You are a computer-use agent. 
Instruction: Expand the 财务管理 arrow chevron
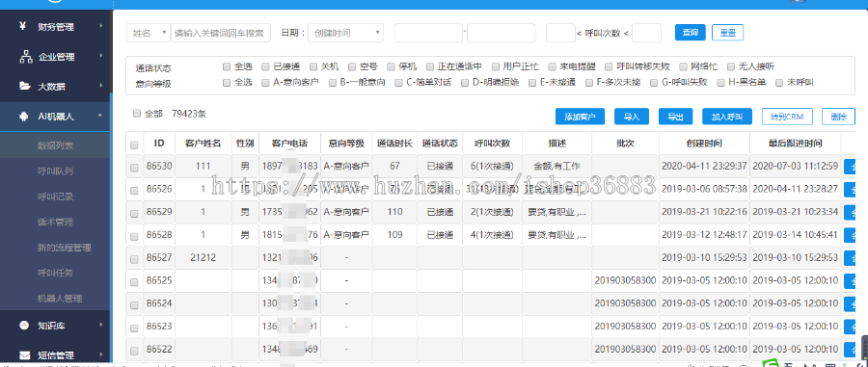pyautogui.click(x=100, y=25)
